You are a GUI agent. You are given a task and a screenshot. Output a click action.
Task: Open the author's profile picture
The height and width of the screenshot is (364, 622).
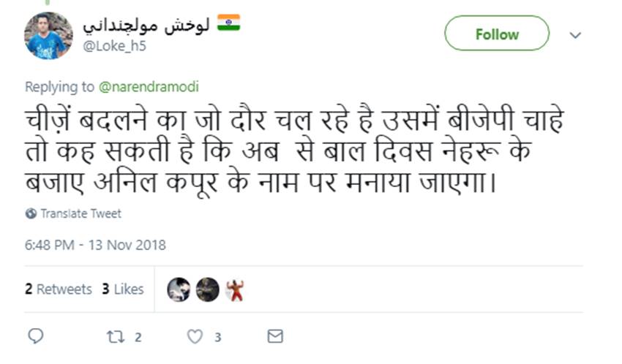pos(48,35)
